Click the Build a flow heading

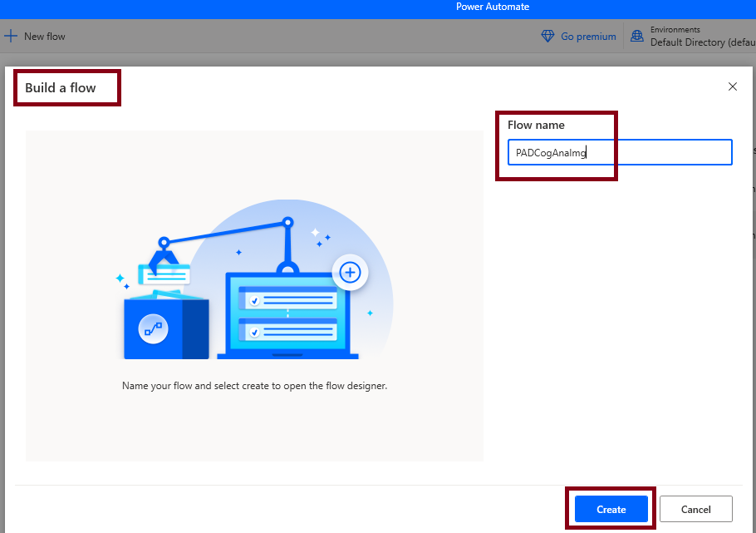pyautogui.click(x=61, y=88)
